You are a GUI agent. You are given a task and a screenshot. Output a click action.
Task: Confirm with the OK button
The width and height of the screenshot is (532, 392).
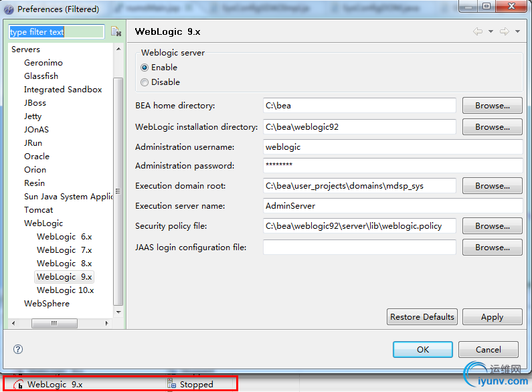pos(423,349)
